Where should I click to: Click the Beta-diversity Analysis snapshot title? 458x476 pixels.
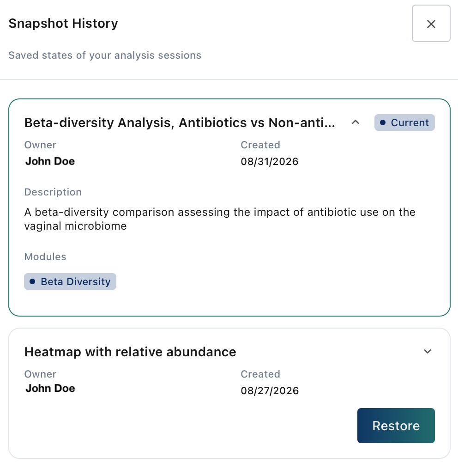(x=180, y=122)
